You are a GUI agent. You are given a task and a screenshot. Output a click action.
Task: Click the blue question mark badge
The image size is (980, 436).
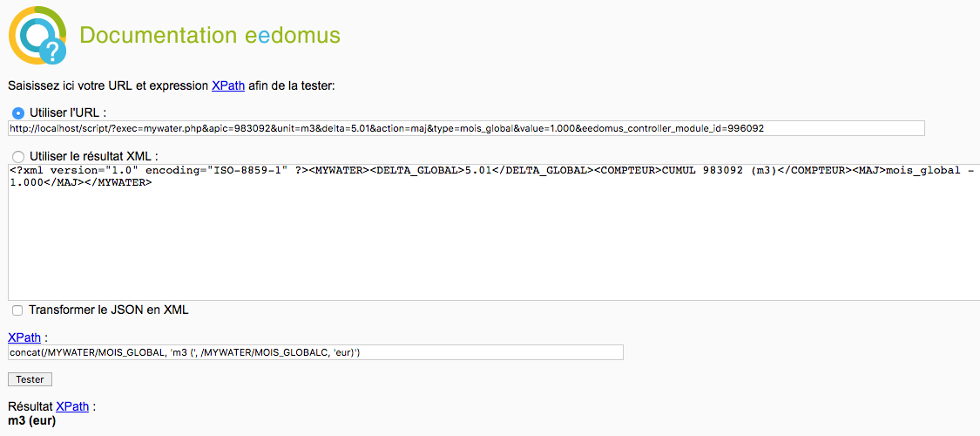point(52,50)
